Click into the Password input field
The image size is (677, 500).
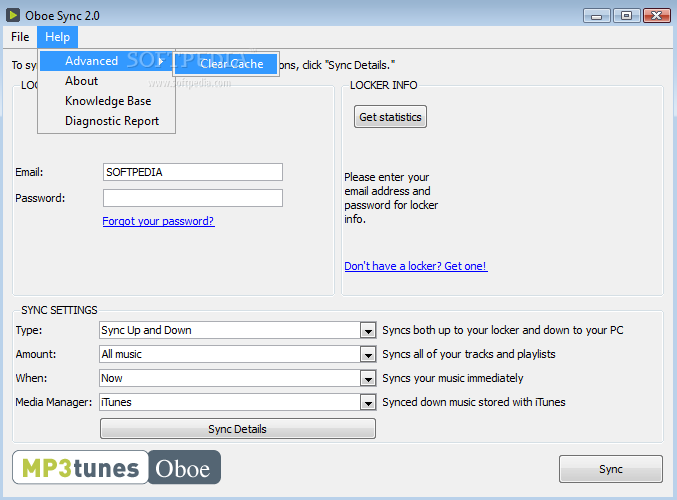click(193, 198)
